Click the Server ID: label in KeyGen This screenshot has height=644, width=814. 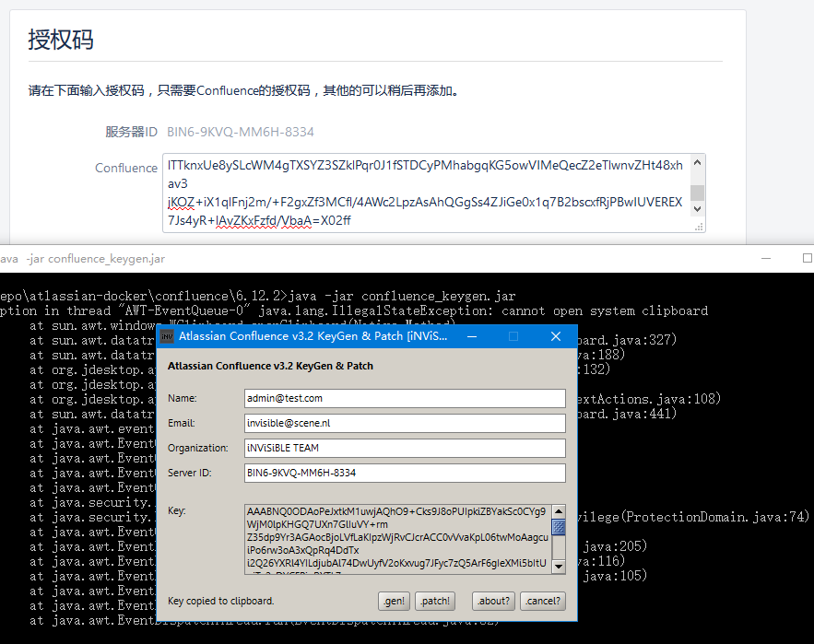190,473
